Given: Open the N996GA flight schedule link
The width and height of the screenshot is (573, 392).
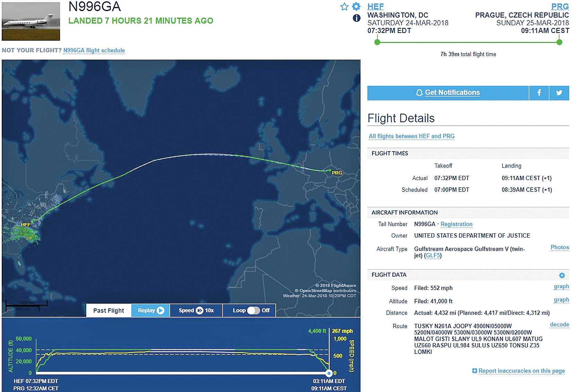Looking at the screenshot, I should [94, 51].
